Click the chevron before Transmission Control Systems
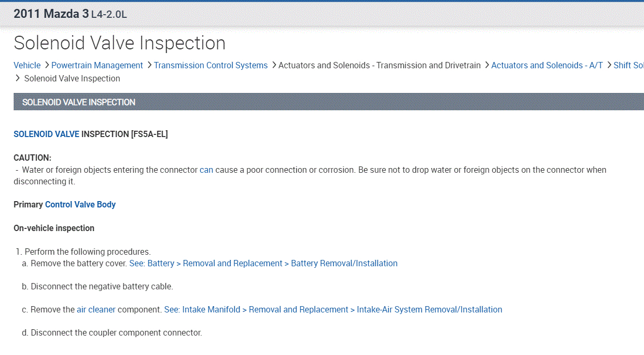 [149, 65]
